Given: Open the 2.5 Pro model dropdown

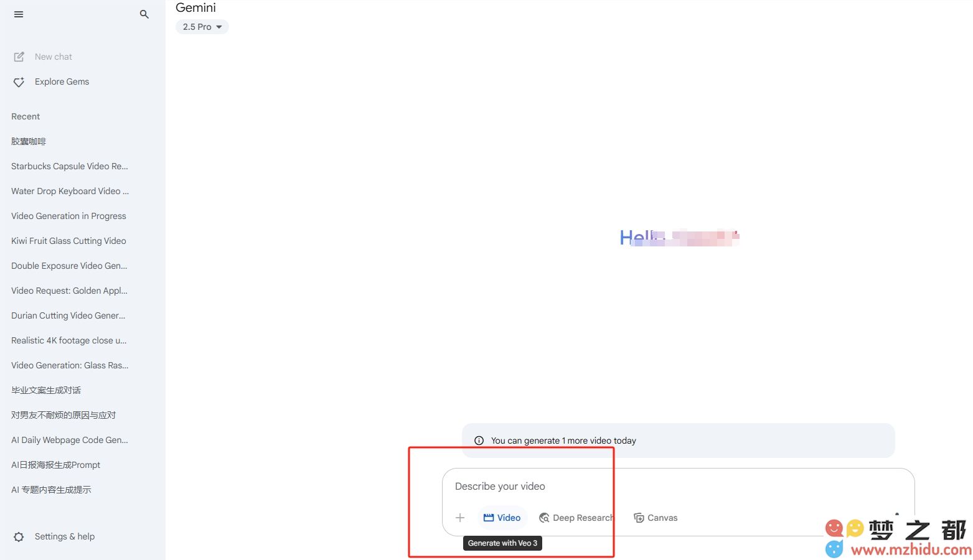Looking at the screenshot, I should (202, 27).
